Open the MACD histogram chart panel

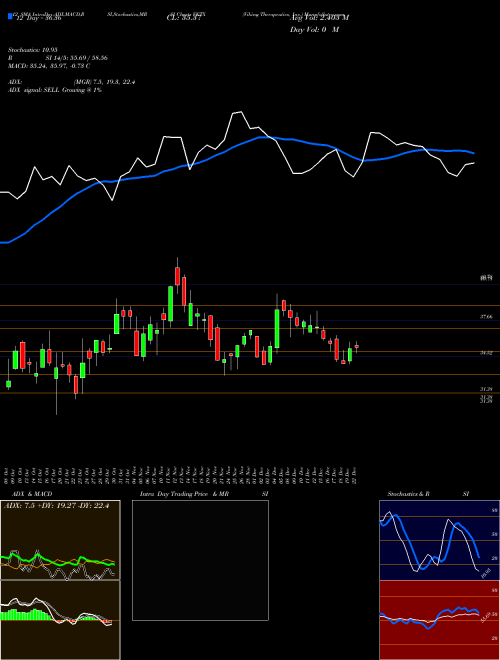point(60,620)
